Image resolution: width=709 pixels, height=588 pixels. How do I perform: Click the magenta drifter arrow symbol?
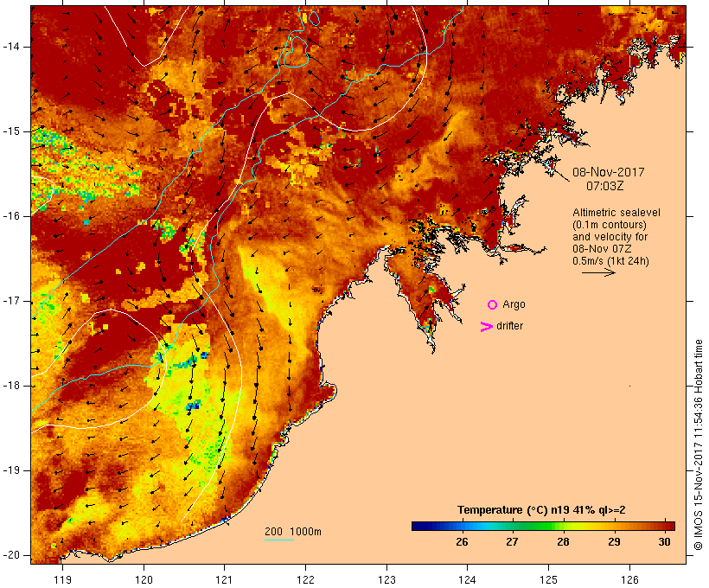486,327
